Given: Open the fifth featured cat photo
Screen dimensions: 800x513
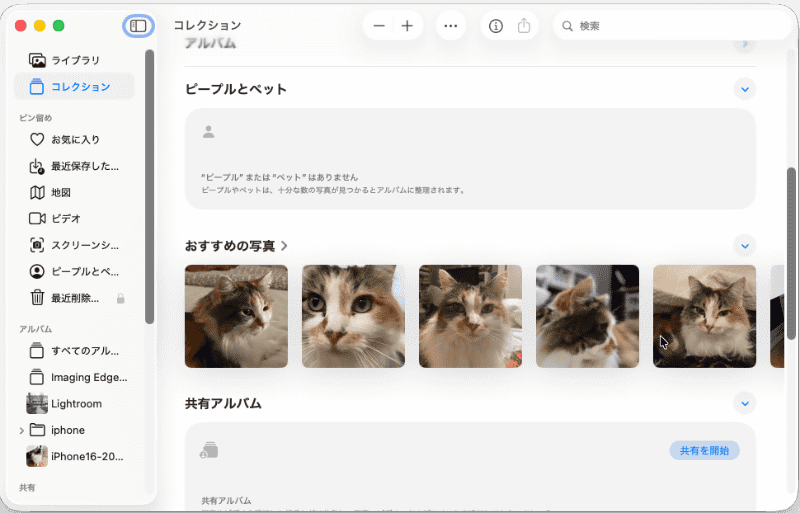Looking at the screenshot, I should click(704, 316).
